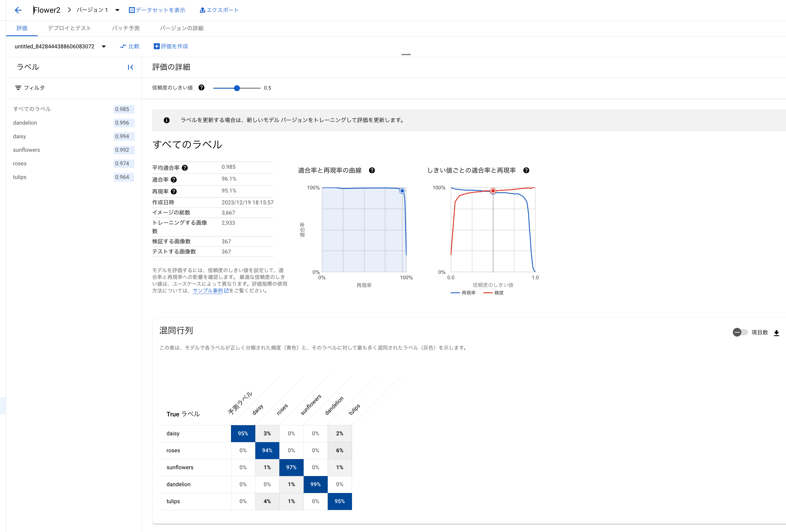786x532 pixels.
Task: Open help for 適合率と再現率の曲線
Action: pos(372,170)
